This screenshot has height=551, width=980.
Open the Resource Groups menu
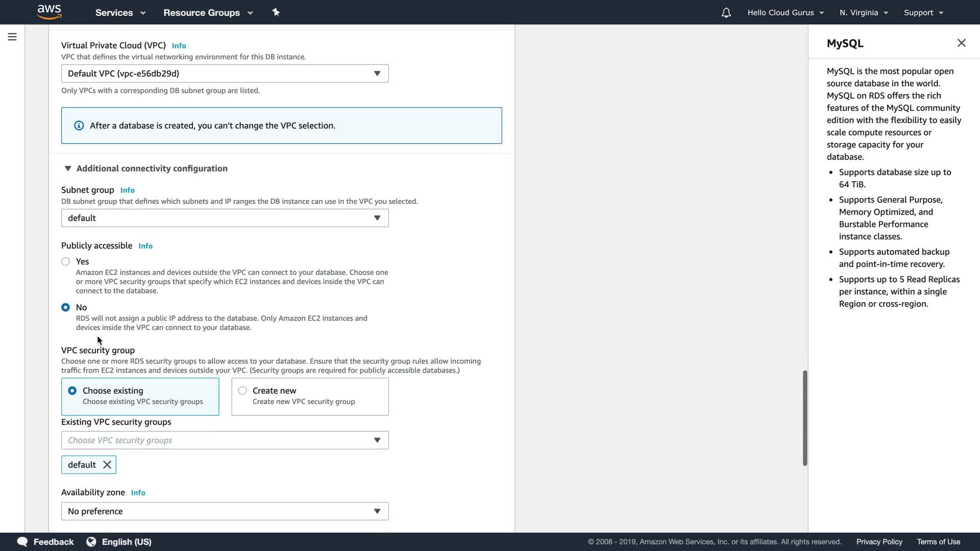coord(208,13)
